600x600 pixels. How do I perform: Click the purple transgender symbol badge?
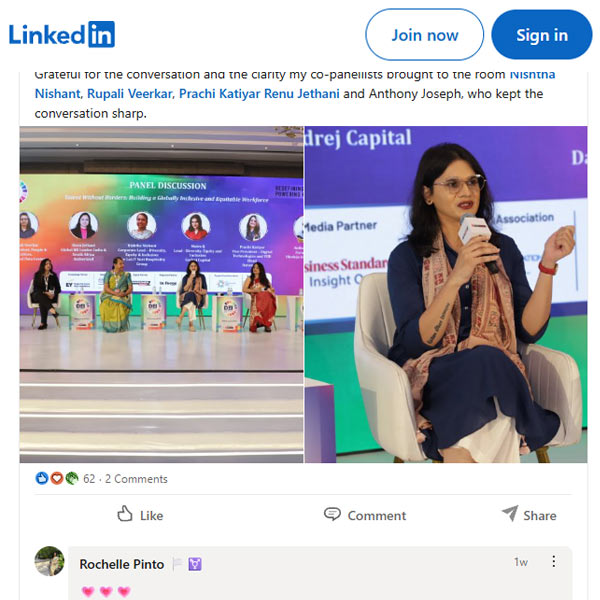pos(195,564)
